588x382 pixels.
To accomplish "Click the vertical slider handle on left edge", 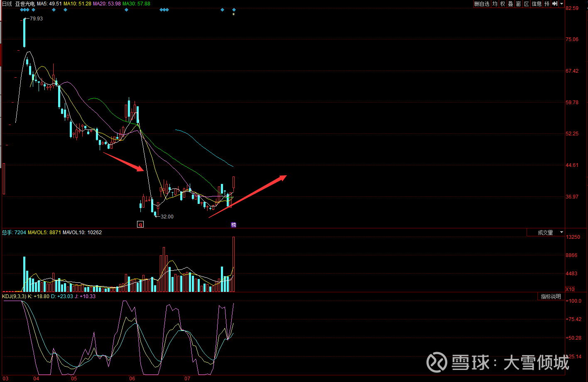I will tap(4, 179).
